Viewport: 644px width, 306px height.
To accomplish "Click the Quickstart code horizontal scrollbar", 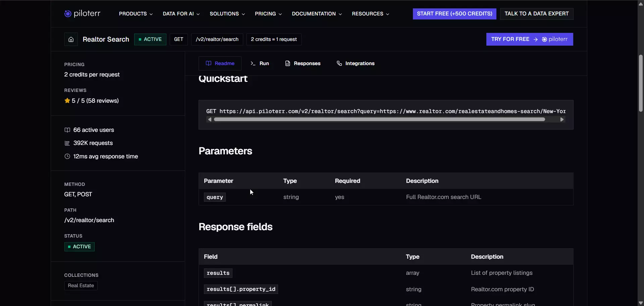I will [379, 119].
